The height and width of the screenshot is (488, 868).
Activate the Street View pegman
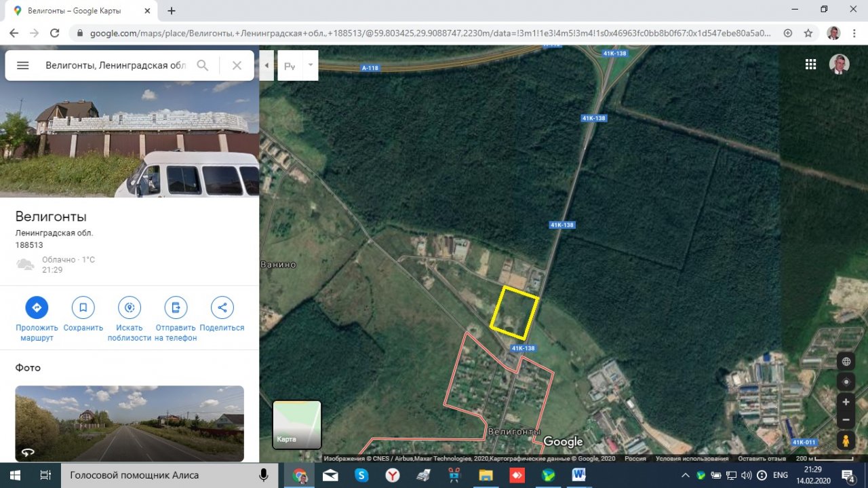pyautogui.click(x=846, y=441)
